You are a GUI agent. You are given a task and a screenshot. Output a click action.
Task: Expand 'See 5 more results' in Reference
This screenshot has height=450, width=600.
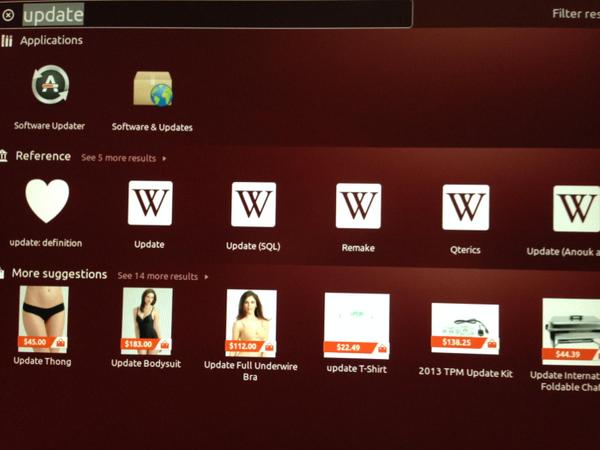(123, 158)
